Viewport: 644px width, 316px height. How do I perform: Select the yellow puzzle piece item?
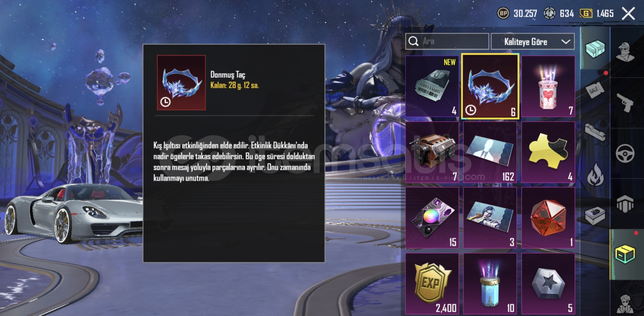click(x=548, y=152)
